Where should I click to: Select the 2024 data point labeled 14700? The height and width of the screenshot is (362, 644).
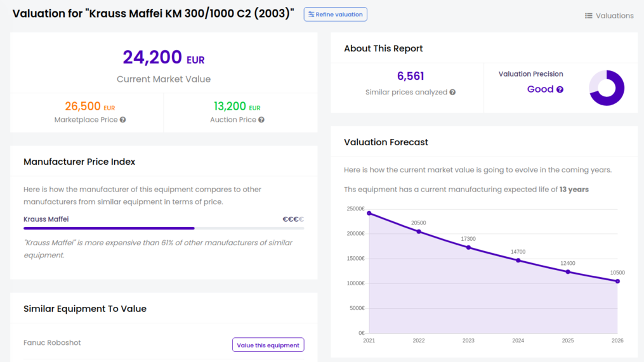coord(518,261)
